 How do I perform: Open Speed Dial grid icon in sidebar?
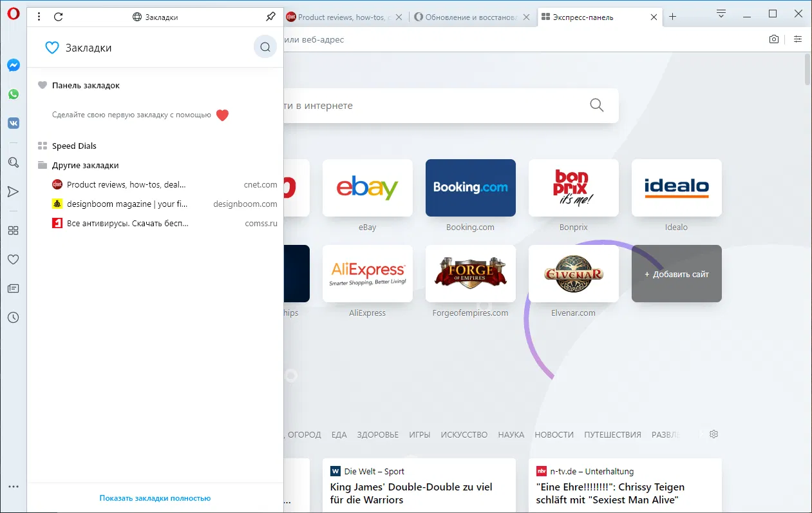(x=13, y=231)
